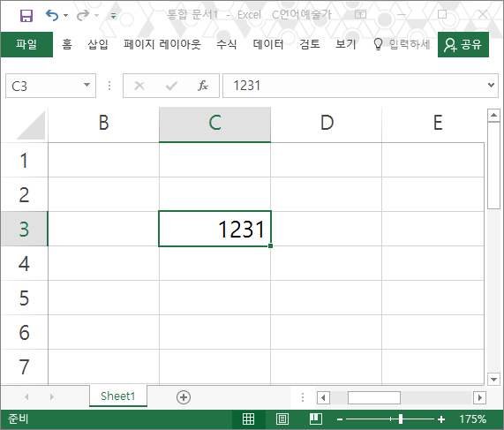Viewport: 504px width, 430px height.
Task: Select row 2 header
Action: point(25,194)
